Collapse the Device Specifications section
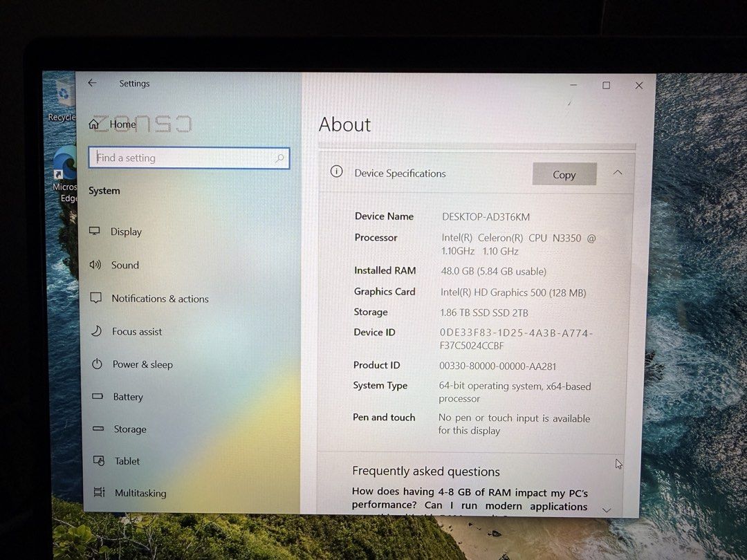This screenshot has height=560, width=747. pos(618,172)
